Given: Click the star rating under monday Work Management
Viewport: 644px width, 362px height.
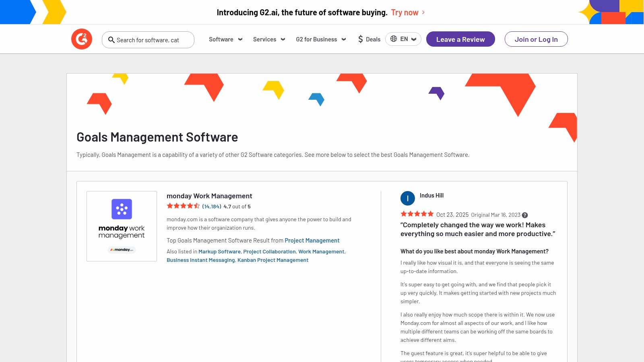Looking at the screenshot, I should tap(183, 206).
